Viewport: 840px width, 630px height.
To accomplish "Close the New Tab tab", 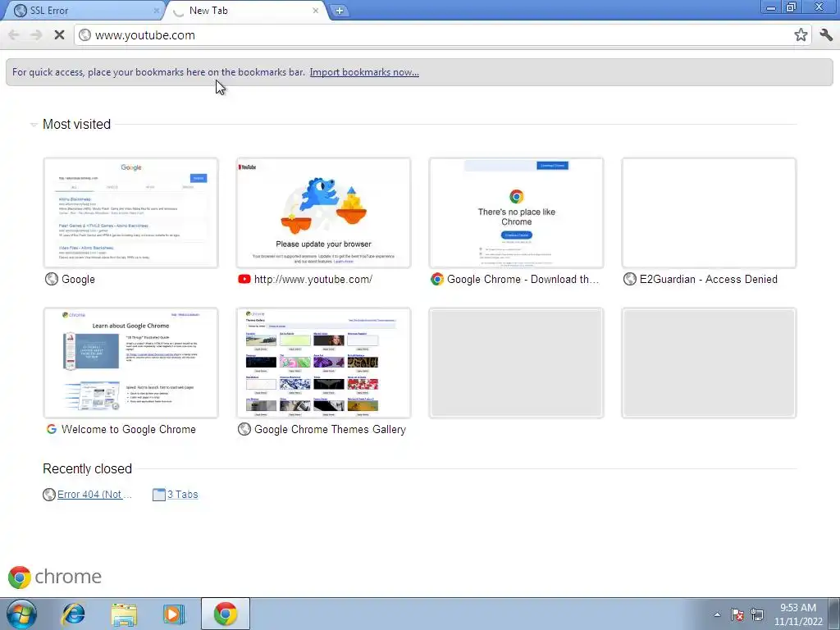I will 315,10.
